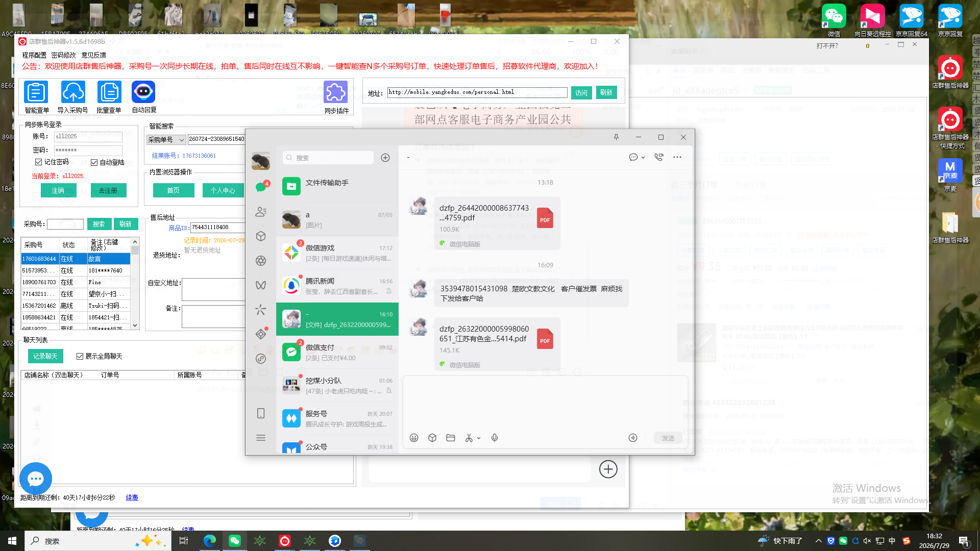Click the 记录聊天 button
The width and height of the screenshot is (980, 551).
pos(45,356)
